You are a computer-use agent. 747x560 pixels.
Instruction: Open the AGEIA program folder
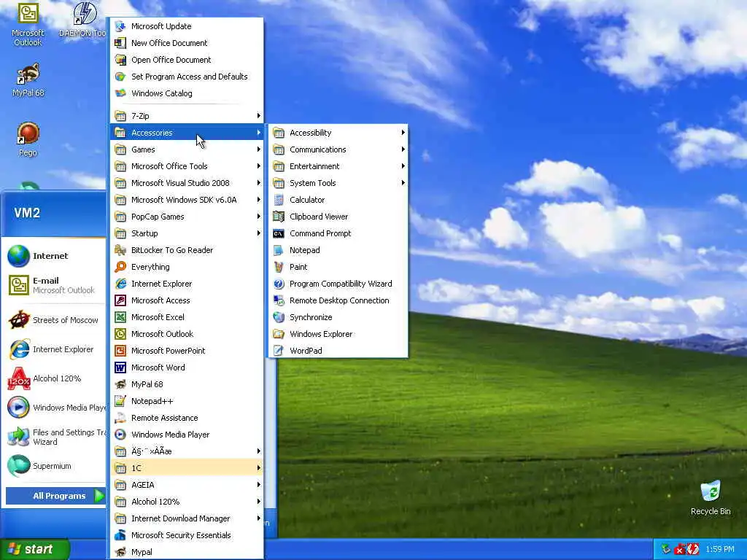click(x=187, y=485)
